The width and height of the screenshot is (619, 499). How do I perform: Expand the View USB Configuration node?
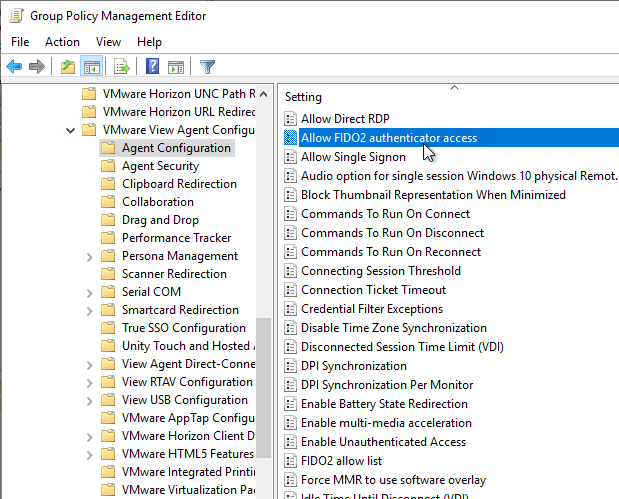90,401
